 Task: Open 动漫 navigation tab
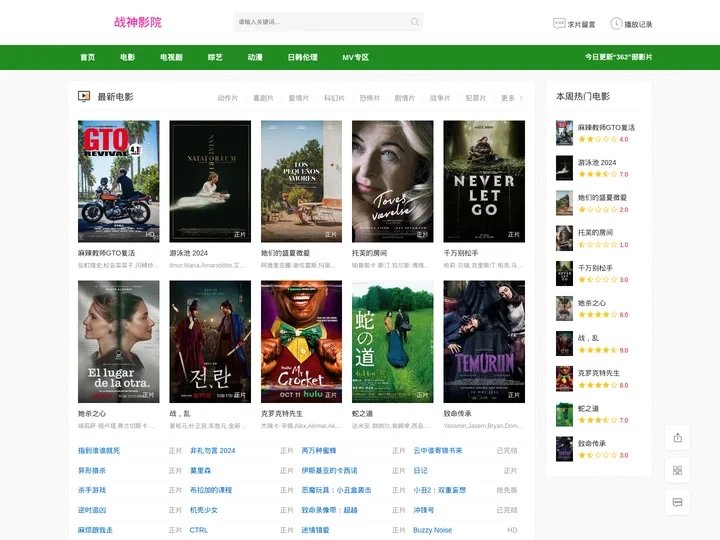tap(255, 57)
